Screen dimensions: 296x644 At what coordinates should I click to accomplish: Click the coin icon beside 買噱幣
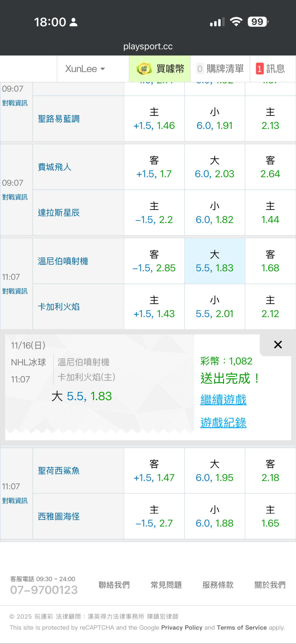tap(144, 69)
